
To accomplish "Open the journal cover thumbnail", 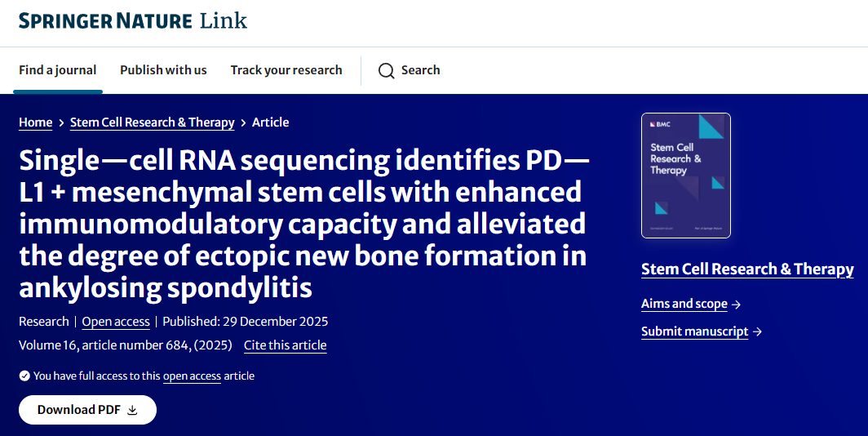I will point(686,175).
